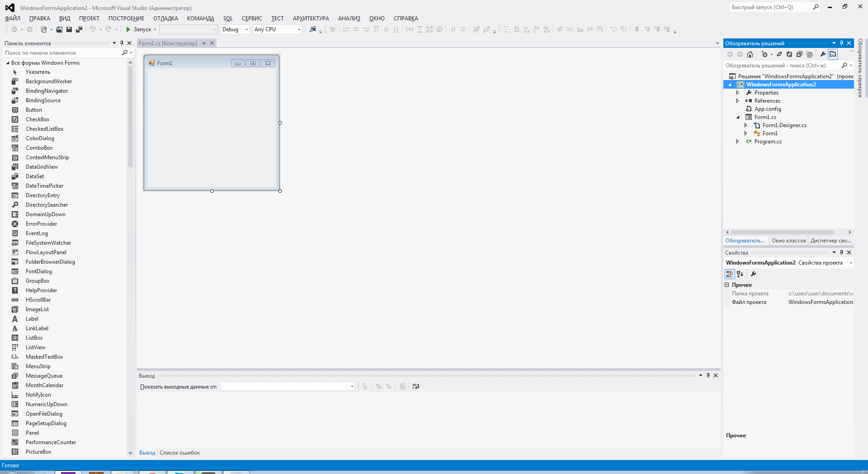868x474 pixels.
Task: Toggle word wrap in Output panel
Action: [x=416, y=386]
